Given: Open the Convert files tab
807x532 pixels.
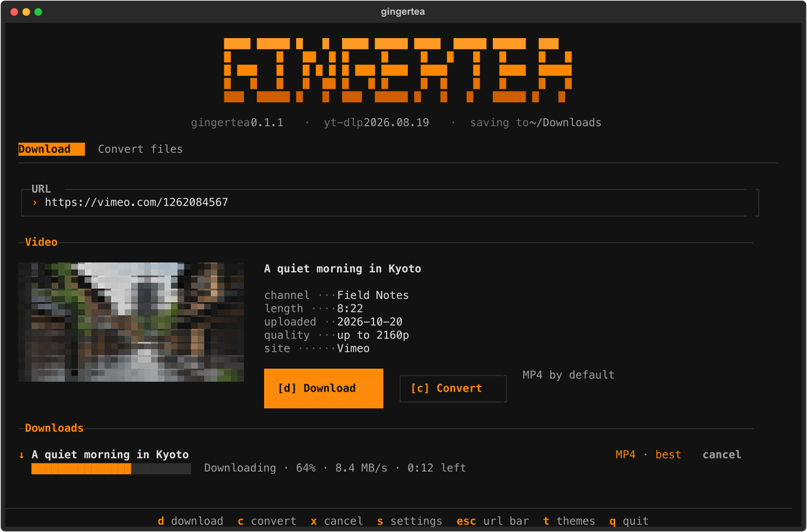Looking at the screenshot, I should tap(140, 149).
